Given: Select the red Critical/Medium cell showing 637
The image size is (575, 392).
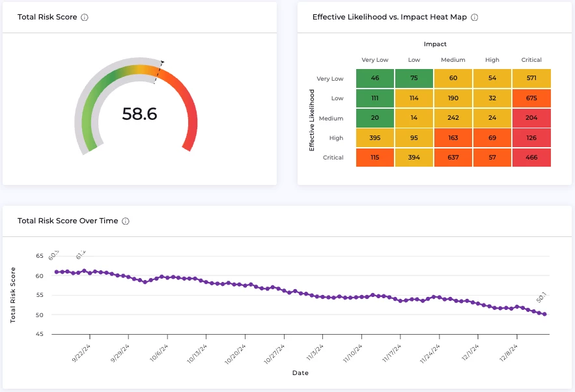Looking at the screenshot, I should pos(453,157).
